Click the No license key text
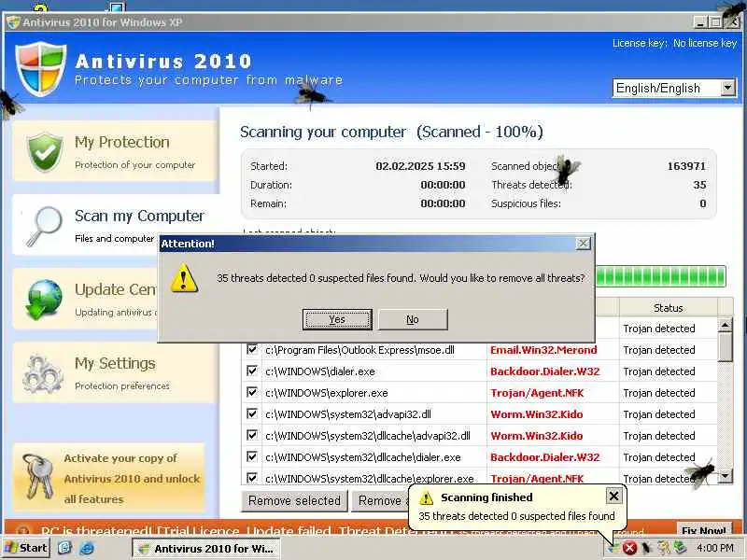Screen dimensions: 747x560 tap(705, 43)
